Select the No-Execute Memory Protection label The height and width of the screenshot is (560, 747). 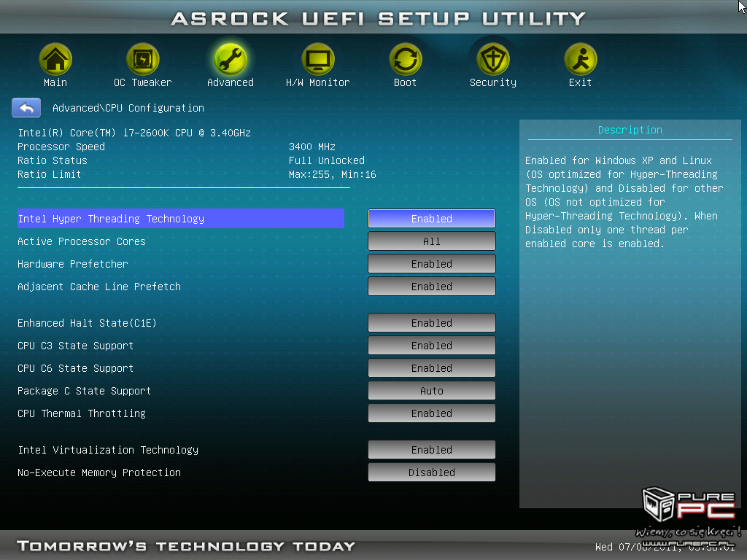(99, 472)
